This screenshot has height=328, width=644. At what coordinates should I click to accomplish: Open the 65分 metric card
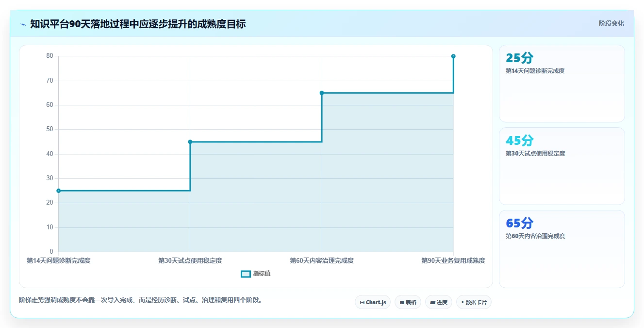click(561, 249)
